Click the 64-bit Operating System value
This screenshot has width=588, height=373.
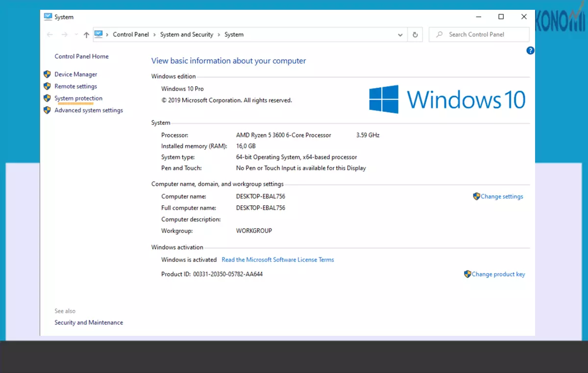[296, 157]
